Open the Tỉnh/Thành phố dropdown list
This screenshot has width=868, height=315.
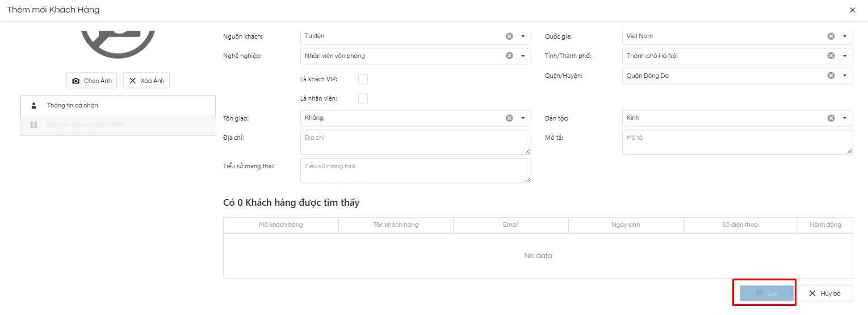pos(845,56)
